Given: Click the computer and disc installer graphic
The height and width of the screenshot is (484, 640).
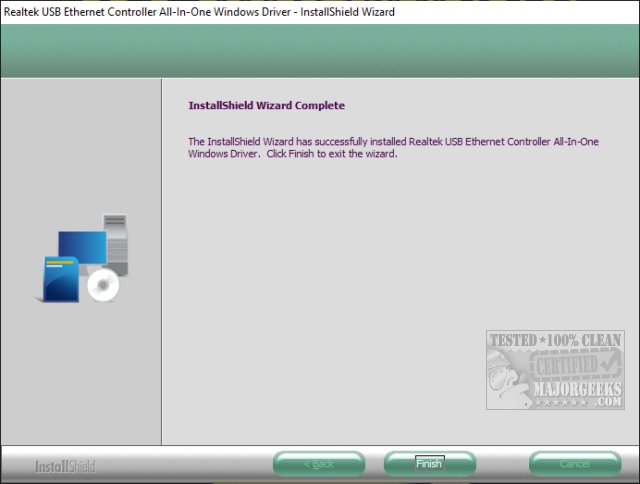Looking at the screenshot, I should pos(82,258).
